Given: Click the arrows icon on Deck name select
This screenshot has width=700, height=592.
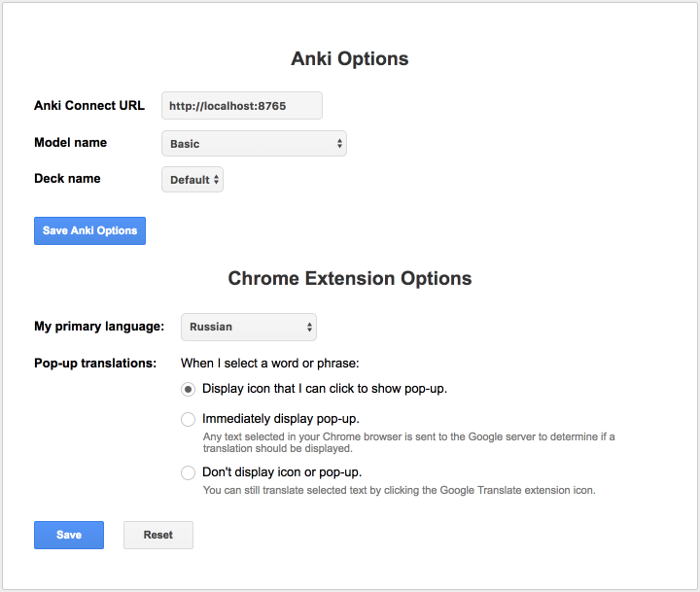Looking at the screenshot, I should (216, 180).
